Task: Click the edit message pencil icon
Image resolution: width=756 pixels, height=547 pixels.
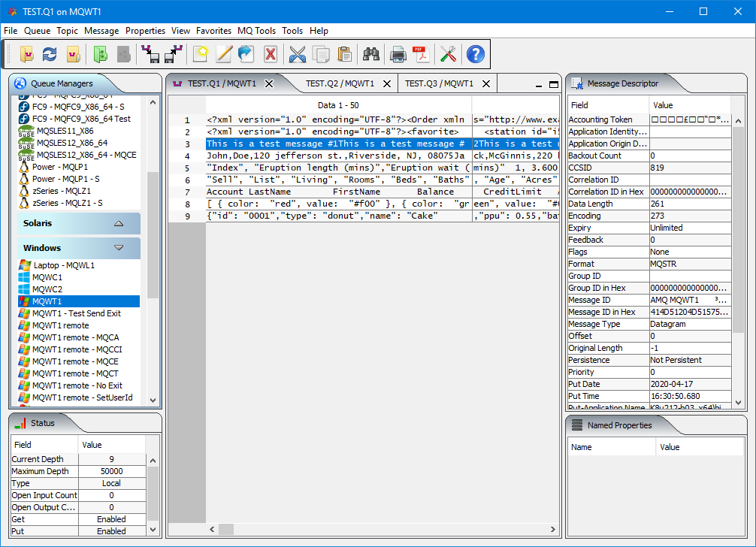Action: click(x=224, y=54)
